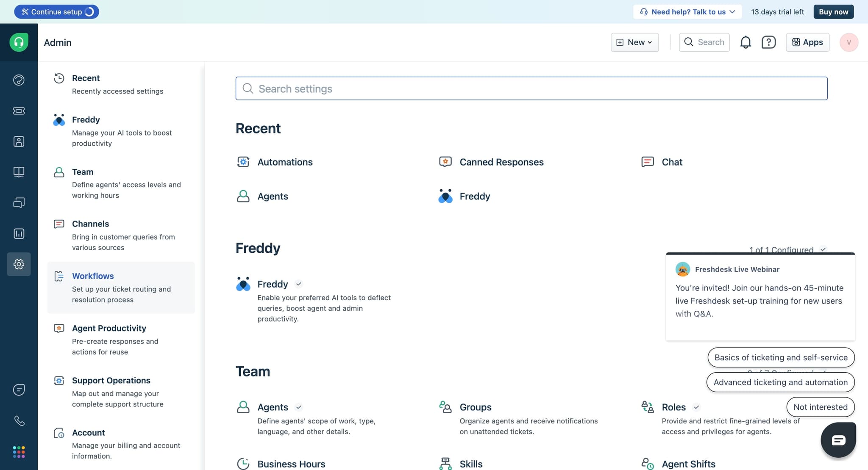Open the notifications bell icon
868x470 pixels.
tap(746, 42)
